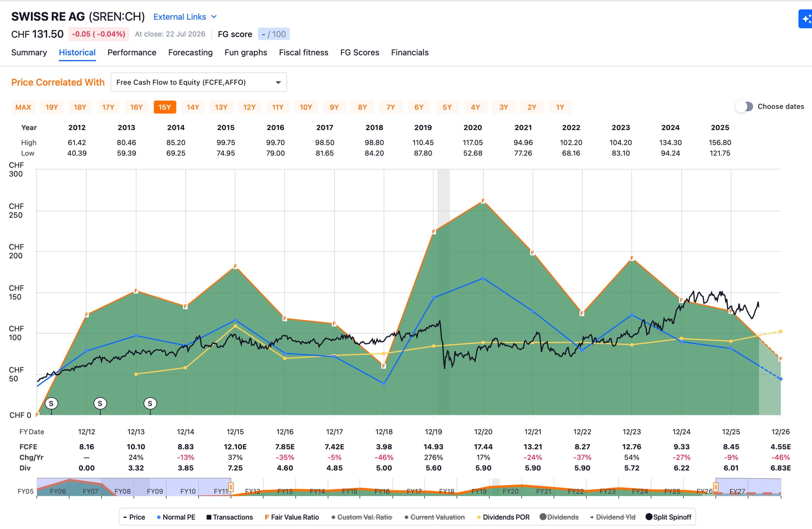Click the left range slider handle at FY11
The image size is (812, 529).
coord(231,487)
